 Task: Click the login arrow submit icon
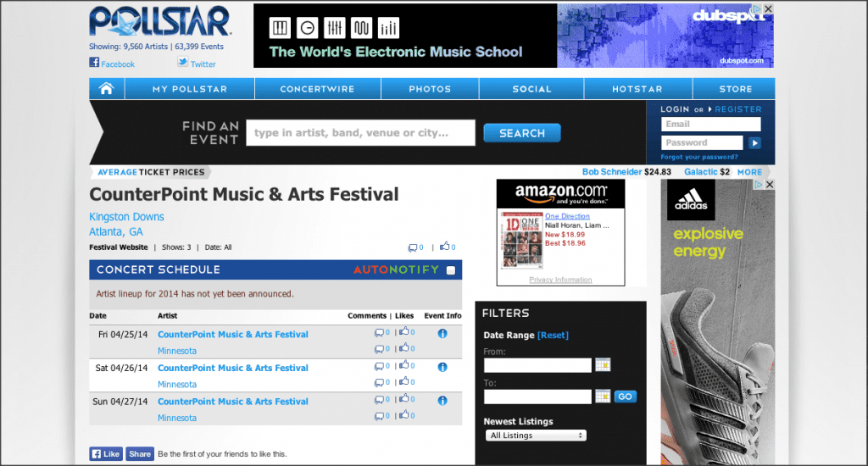coord(755,143)
